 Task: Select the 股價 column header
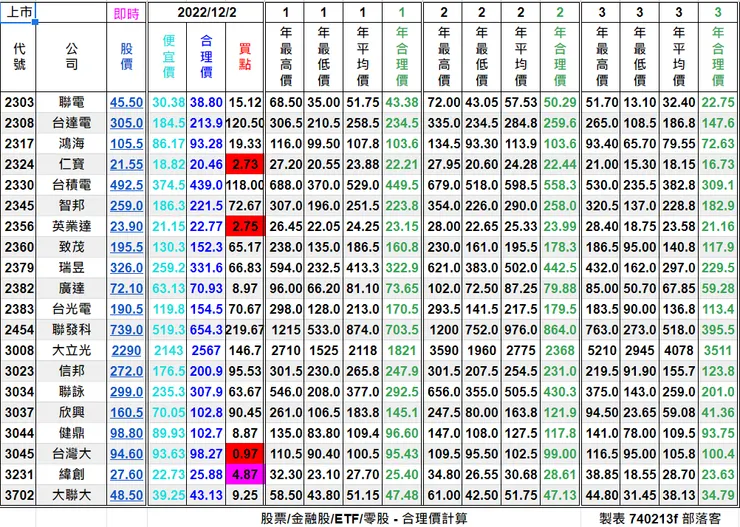point(126,57)
